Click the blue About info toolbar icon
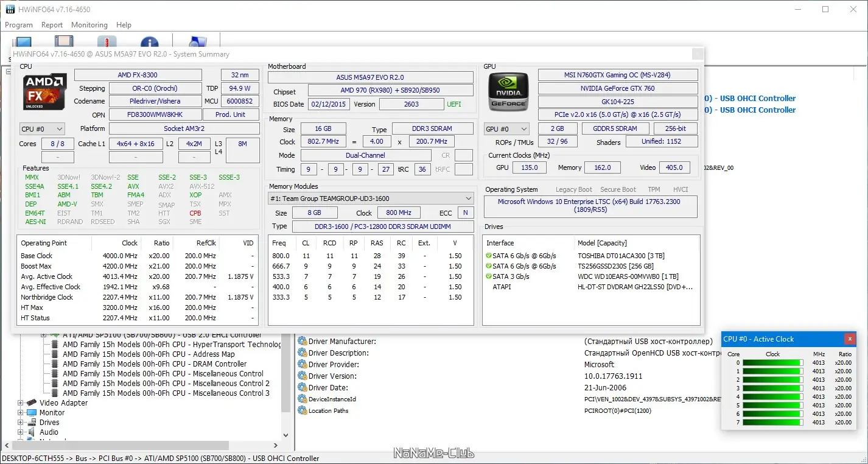Viewport: 868px width, 464px height. coord(149,41)
